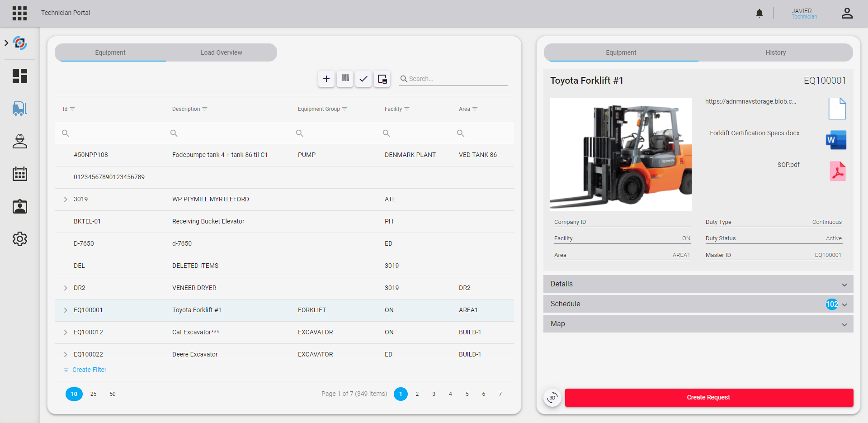868x423 pixels.
Task: Open the calendar icon in sidebar
Action: 20,174
